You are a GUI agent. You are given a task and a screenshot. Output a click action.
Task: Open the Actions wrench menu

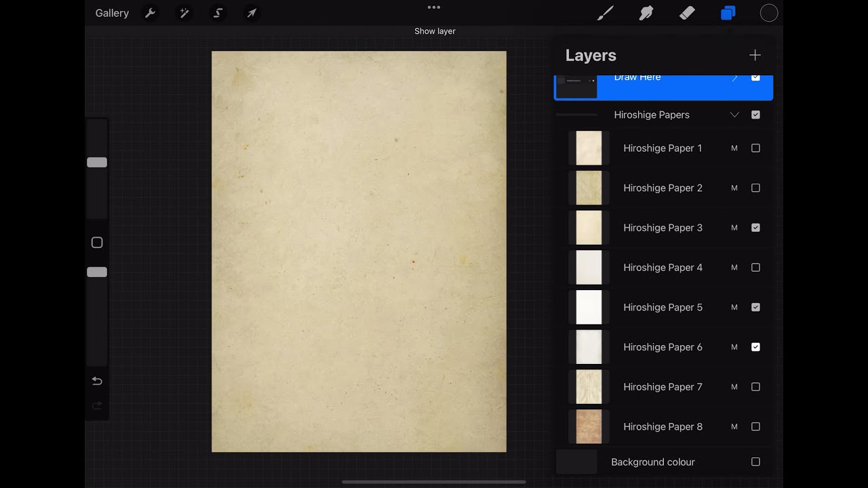(x=151, y=13)
